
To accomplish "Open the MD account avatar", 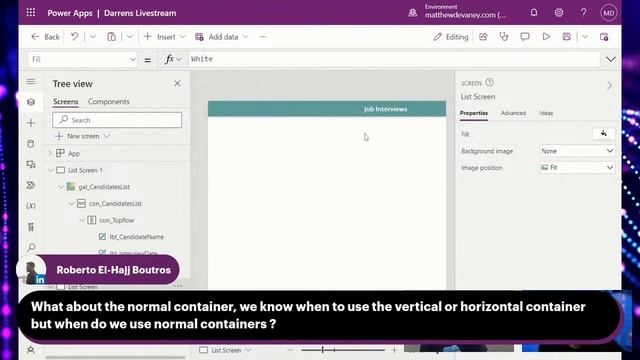I will pyautogui.click(x=608, y=13).
